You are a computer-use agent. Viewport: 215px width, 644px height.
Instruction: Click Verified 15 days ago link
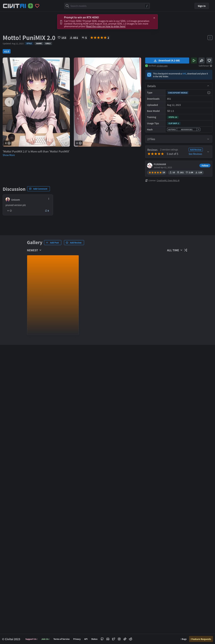pos(162,66)
